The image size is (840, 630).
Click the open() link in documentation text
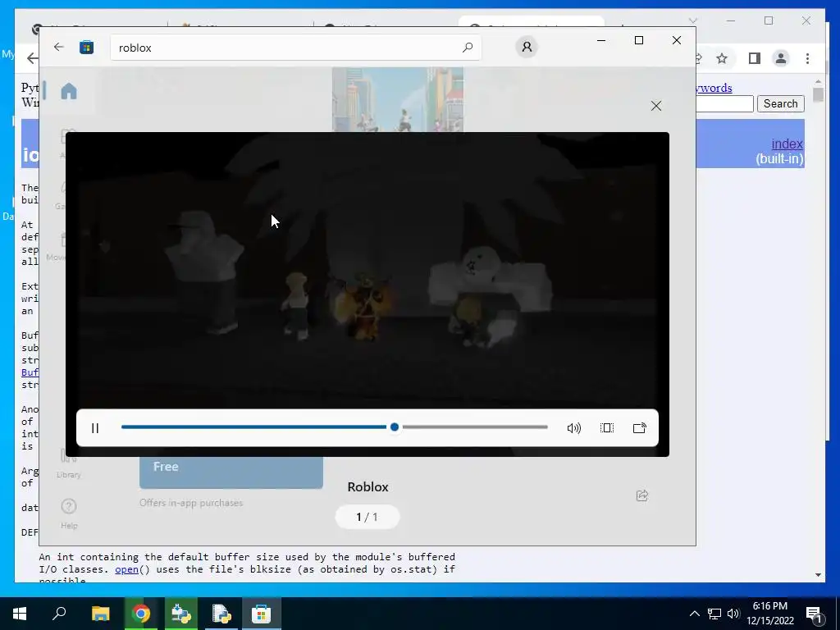click(x=126, y=569)
